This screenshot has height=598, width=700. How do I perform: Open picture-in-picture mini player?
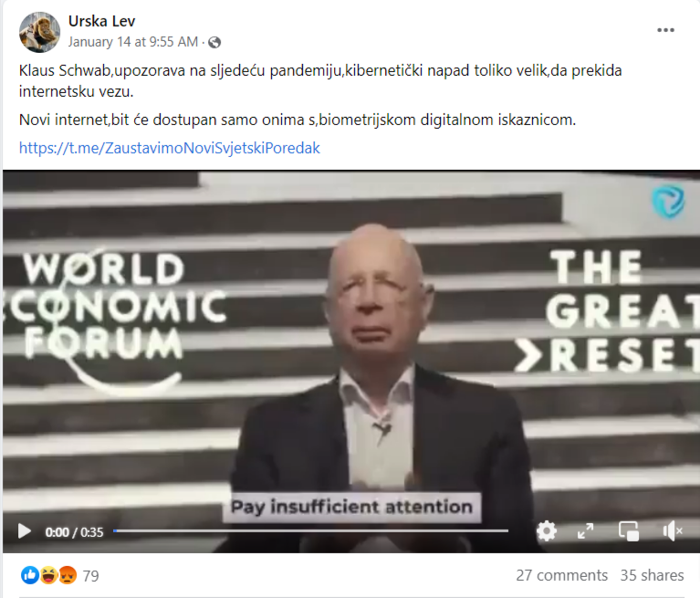click(629, 531)
